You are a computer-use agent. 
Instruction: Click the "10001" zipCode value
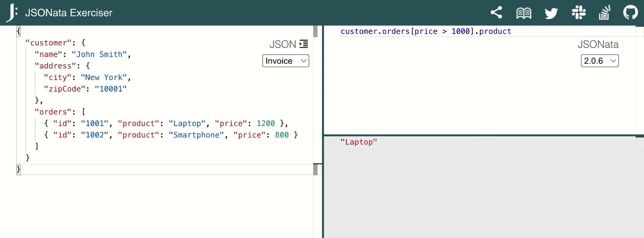[111, 89]
